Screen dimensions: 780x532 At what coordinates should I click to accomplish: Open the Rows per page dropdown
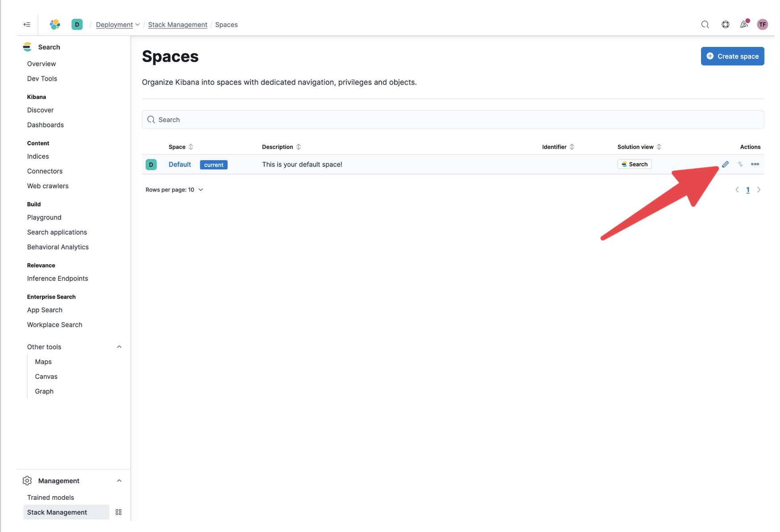point(174,190)
